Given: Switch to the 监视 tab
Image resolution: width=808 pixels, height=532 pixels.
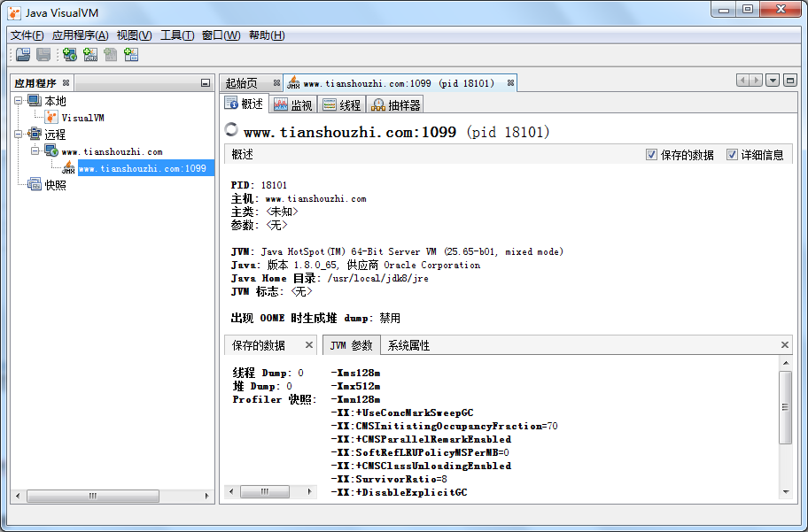Looking at the screenshot, I should pyautogui.click(x=293, y=104).
